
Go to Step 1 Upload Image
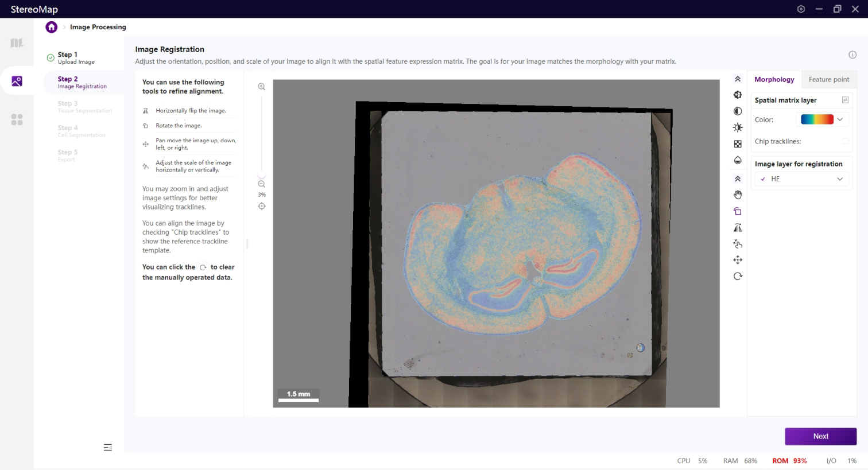pyautogui.click(x=76, y=58)
